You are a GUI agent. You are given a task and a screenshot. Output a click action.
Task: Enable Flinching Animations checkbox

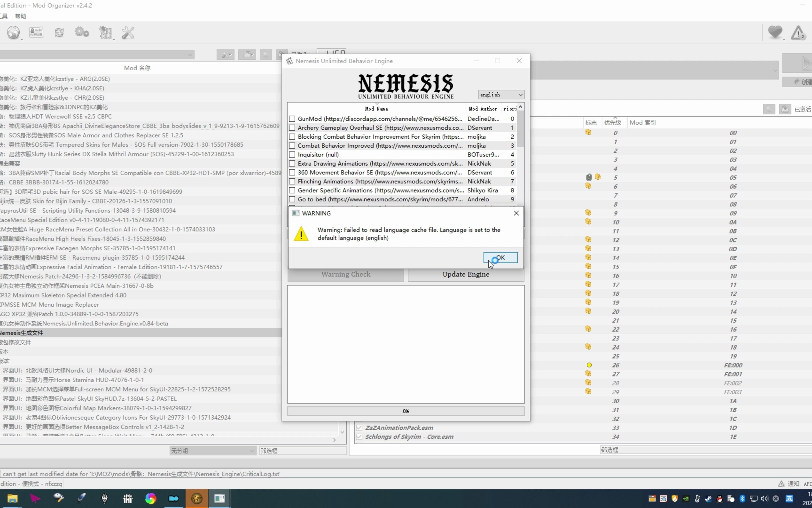(292, 181)
